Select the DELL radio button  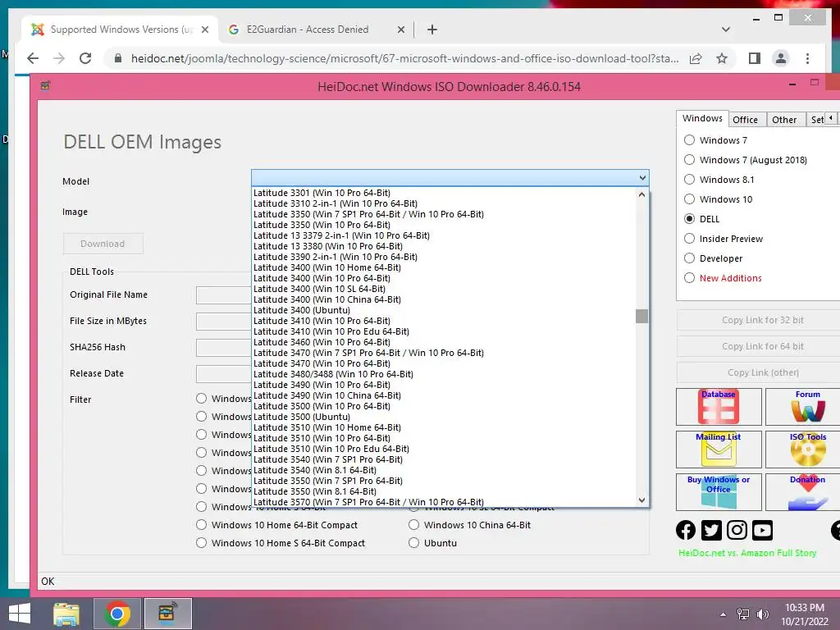(x=689, y=218)
